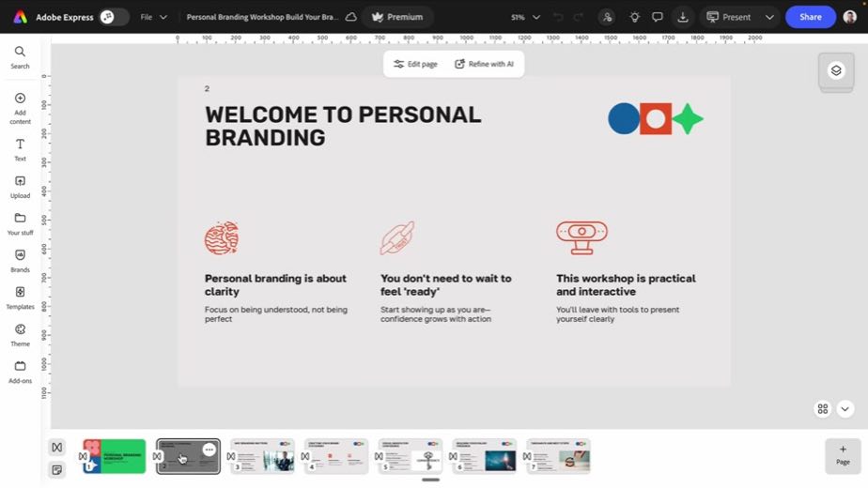Open the Layers stack panel icon
The width and height of the screenshot is (868, 488).
(x=836, y=70)
